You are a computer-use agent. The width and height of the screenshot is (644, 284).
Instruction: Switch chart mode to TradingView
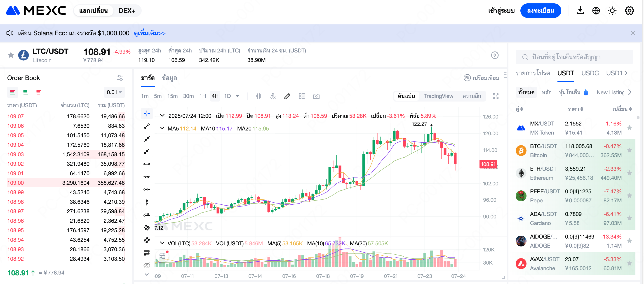[438, 96]
